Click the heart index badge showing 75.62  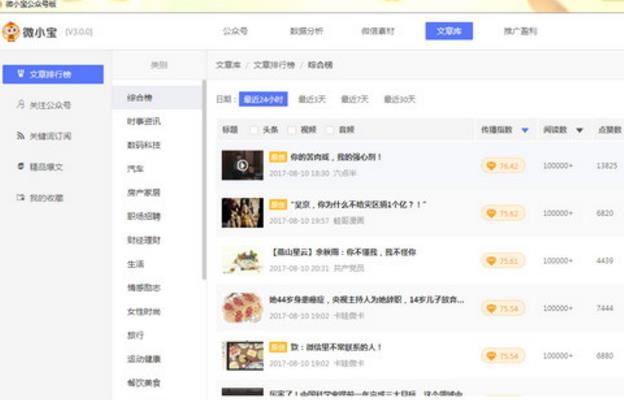(503, 213)
